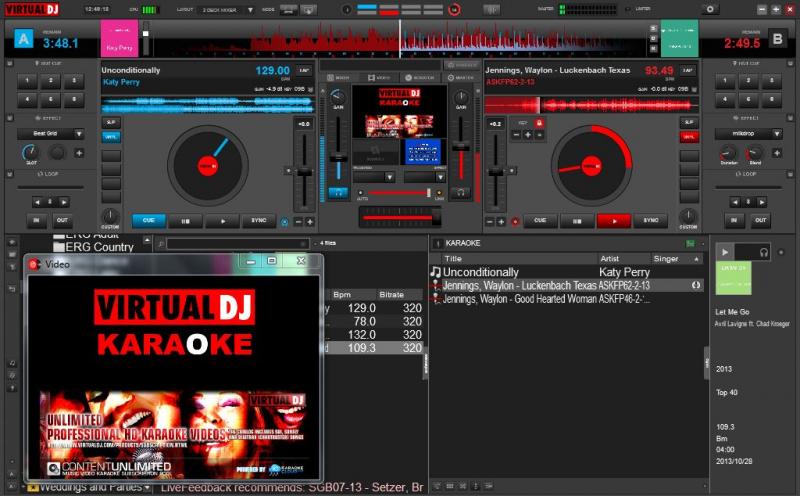The height and width of the screenshot is (496, 800).
Task: Toggle the VINYL mode button on deck A
Action: coord(111,137)
